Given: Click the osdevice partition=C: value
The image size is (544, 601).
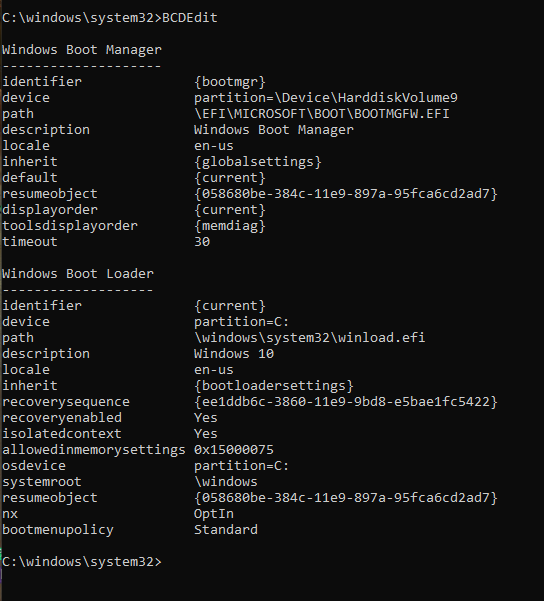Looking at the screenshot, I should pyautogui.click(x=242, y=466).
